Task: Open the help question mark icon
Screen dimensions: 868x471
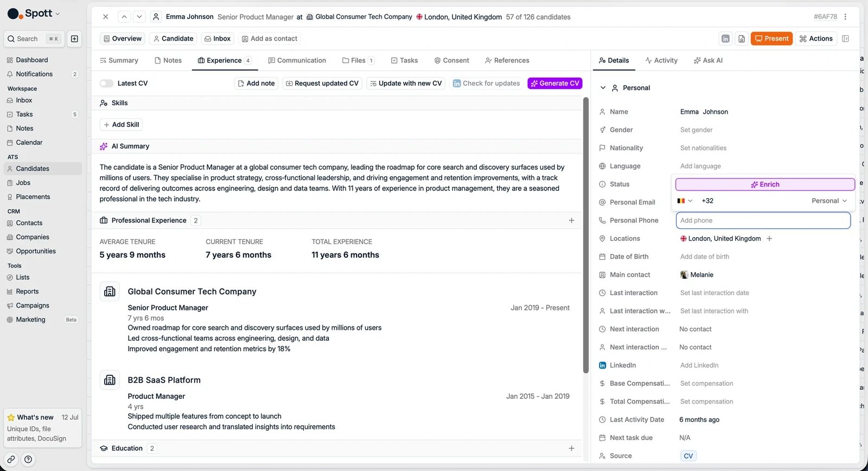Action: 28,459
